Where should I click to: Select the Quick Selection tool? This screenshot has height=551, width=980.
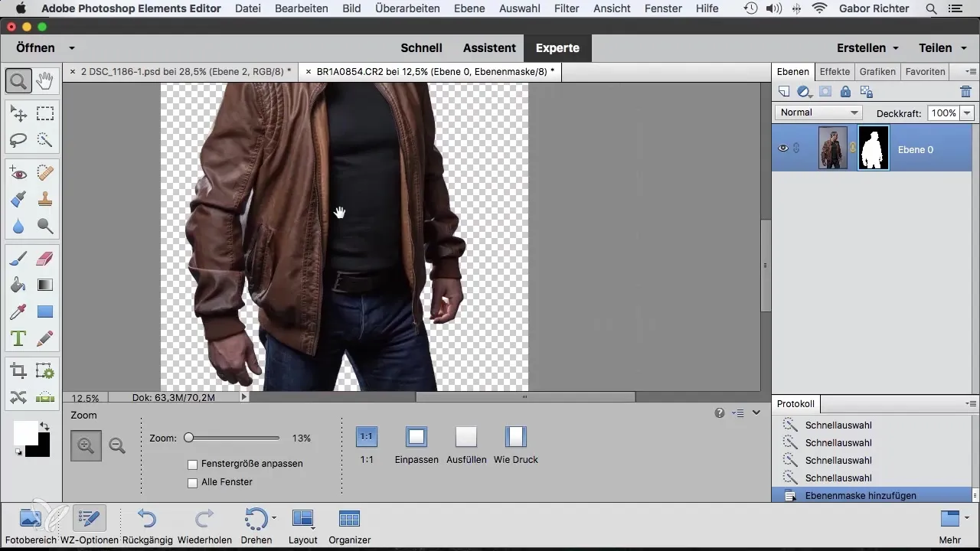click(x=45, y=140)
